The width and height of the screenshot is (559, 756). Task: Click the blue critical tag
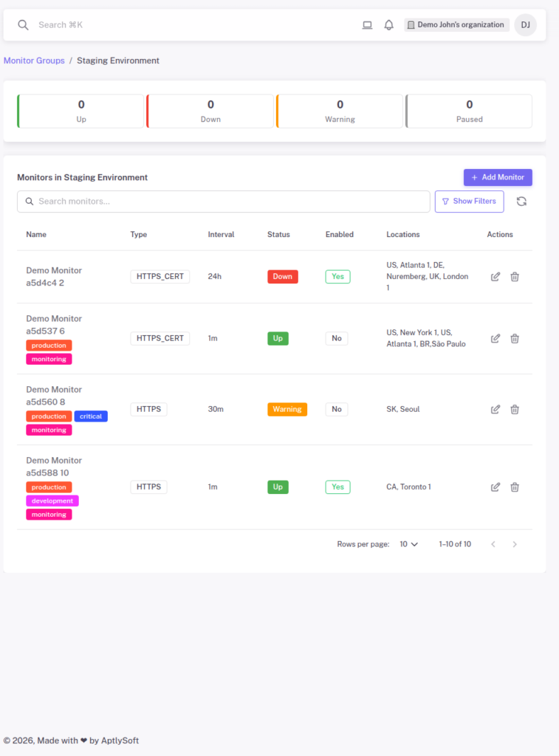pyautogui.click(x=91, y=416)
